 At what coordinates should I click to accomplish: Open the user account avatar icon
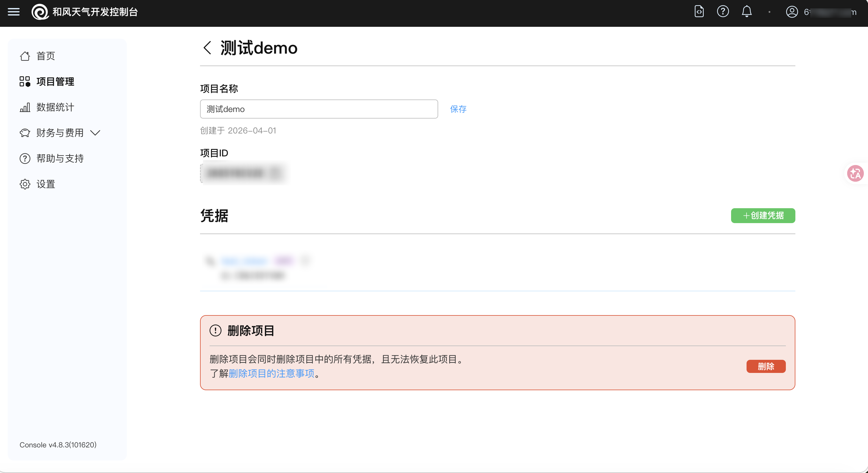click(792, 12)
